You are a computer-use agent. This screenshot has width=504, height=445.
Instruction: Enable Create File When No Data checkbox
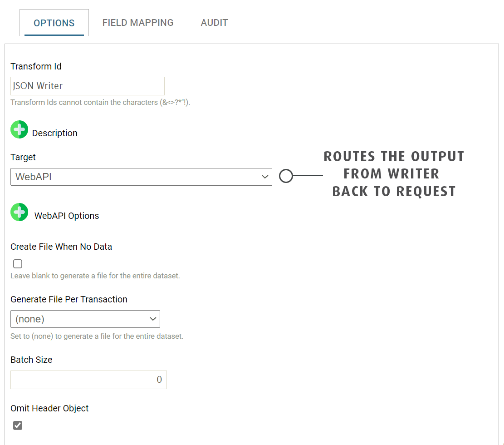tap(18, 264)
